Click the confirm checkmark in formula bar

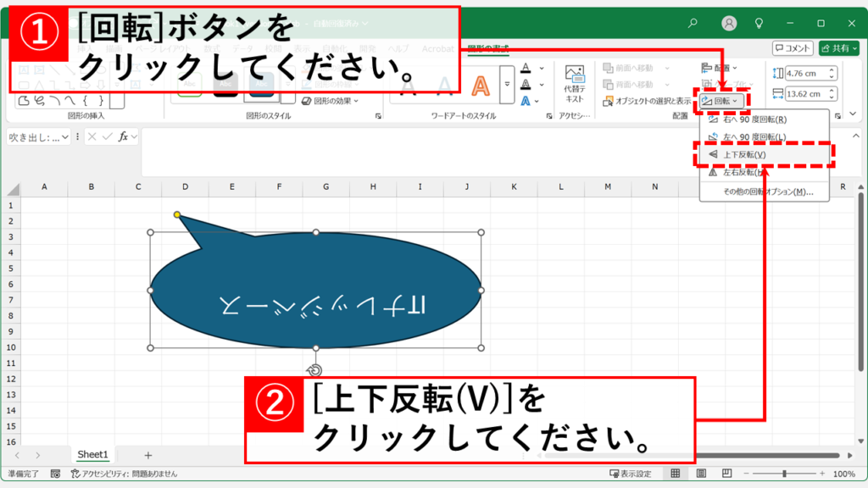click(x=108, y=136)
